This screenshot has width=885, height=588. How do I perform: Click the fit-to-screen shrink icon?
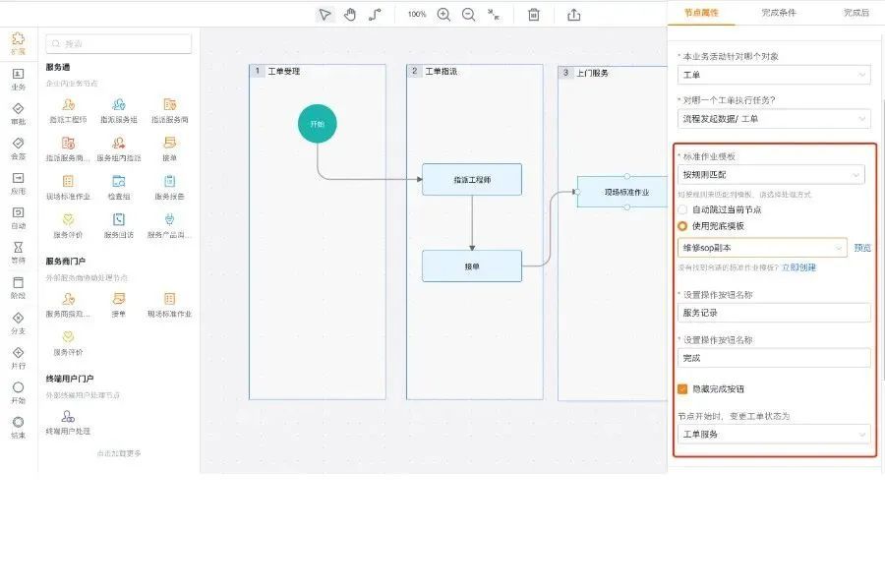(x=494, y=15)
